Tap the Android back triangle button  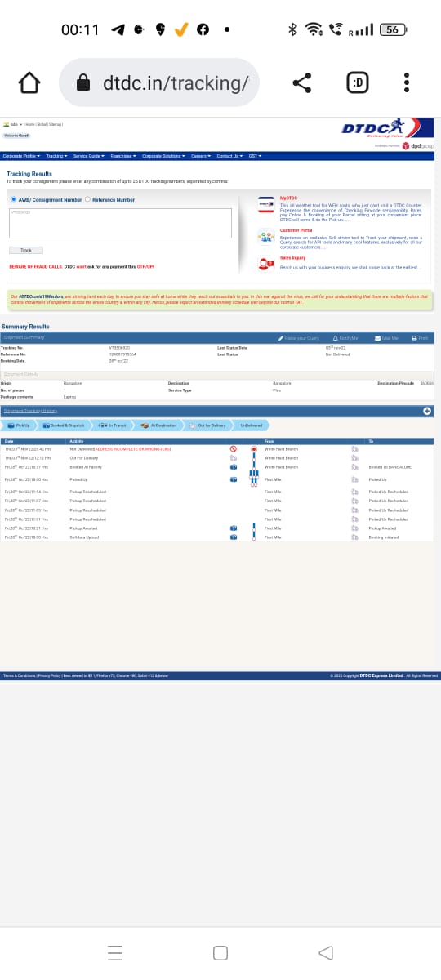326,952
